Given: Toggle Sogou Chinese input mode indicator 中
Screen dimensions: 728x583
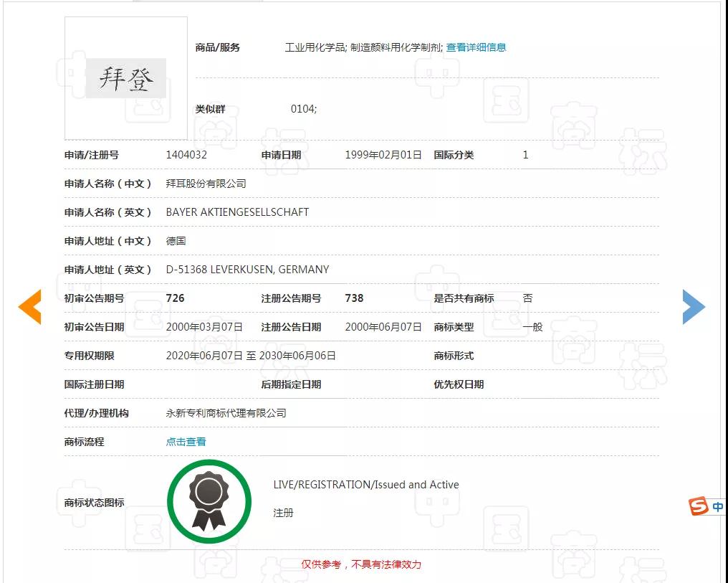Looking at the screenshot, I should [718, 506].
